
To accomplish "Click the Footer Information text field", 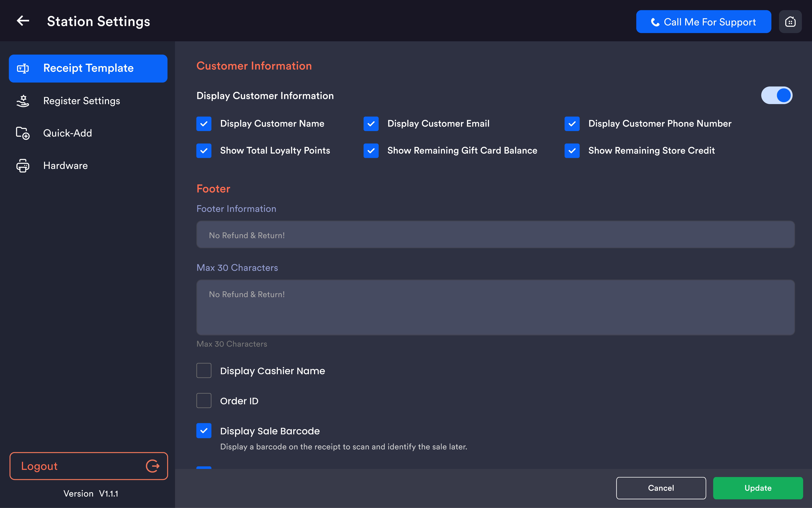I will pyautogui.click(x=495, y=235).
